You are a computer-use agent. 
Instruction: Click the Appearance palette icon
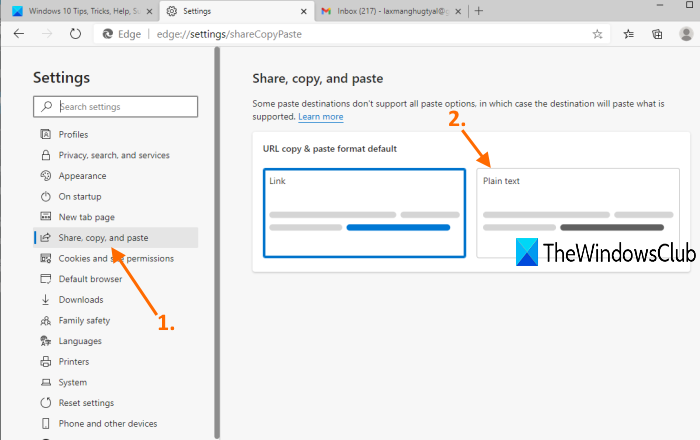coord(46,176)
